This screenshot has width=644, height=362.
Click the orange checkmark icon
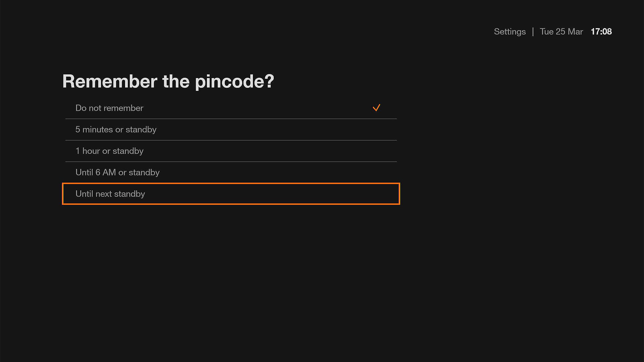[376, 108]
